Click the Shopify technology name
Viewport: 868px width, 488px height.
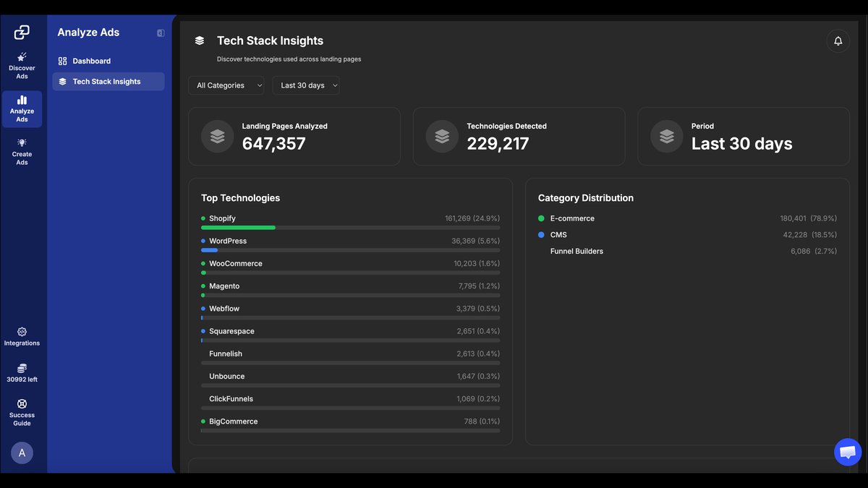pos(223,218)
